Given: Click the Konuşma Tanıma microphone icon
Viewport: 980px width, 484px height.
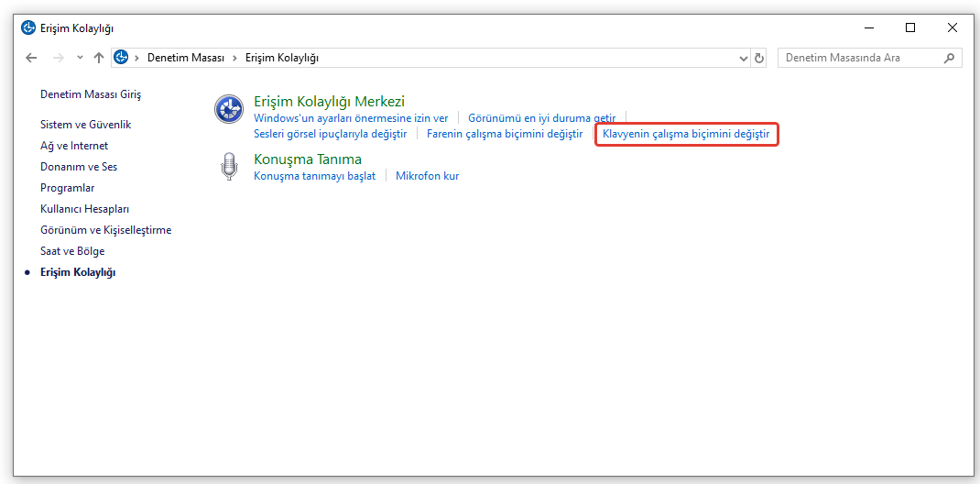Looking at the screenshot, I should pos(228,167).
